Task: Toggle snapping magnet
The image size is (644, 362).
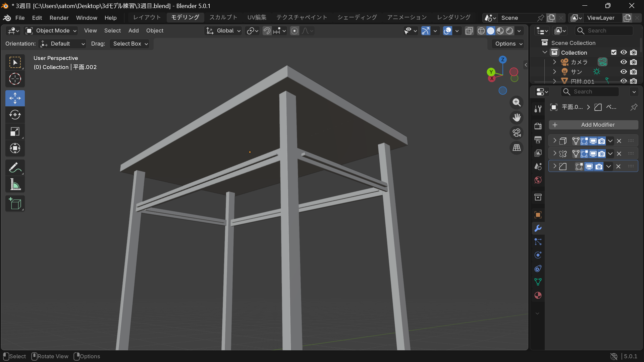Action: [x=267, y=31]
